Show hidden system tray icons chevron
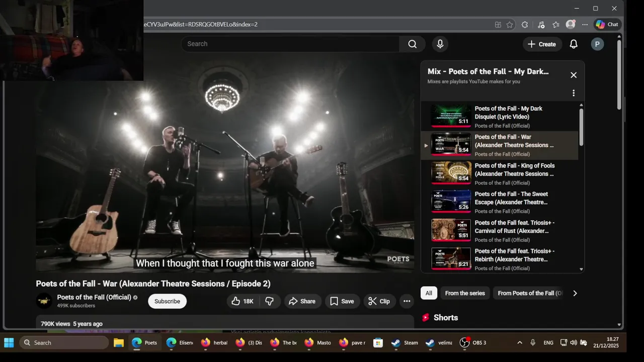This screenshot has height=362, width=644. [520, 343]
